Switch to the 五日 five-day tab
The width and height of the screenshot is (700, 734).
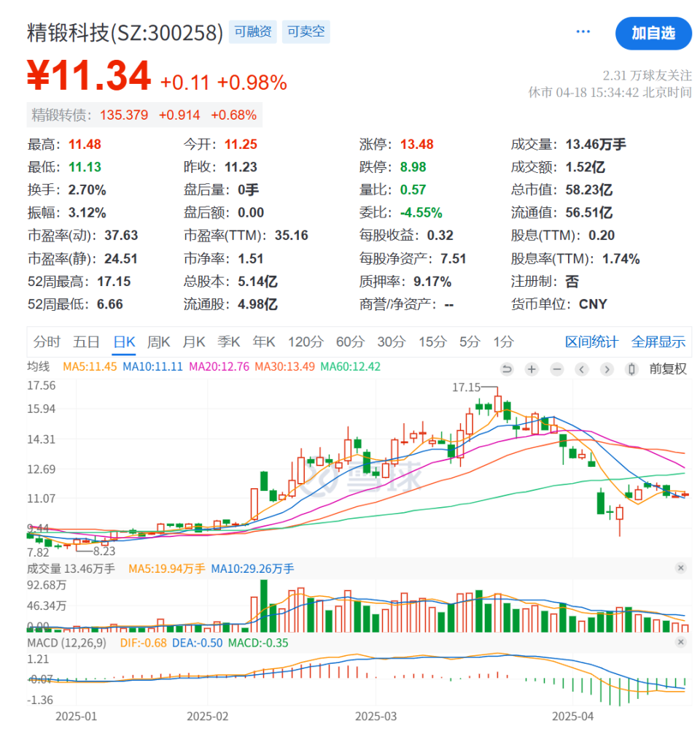pos(86,341)
